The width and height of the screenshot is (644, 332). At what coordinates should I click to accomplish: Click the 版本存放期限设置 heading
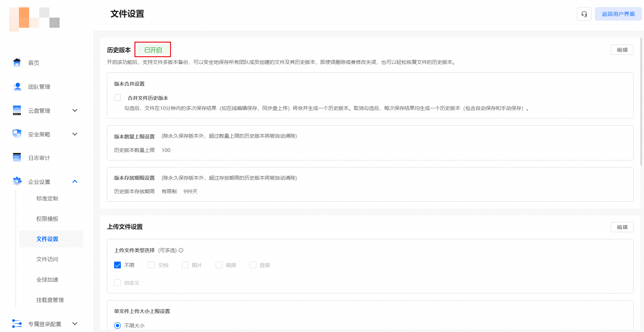point(134,178)
